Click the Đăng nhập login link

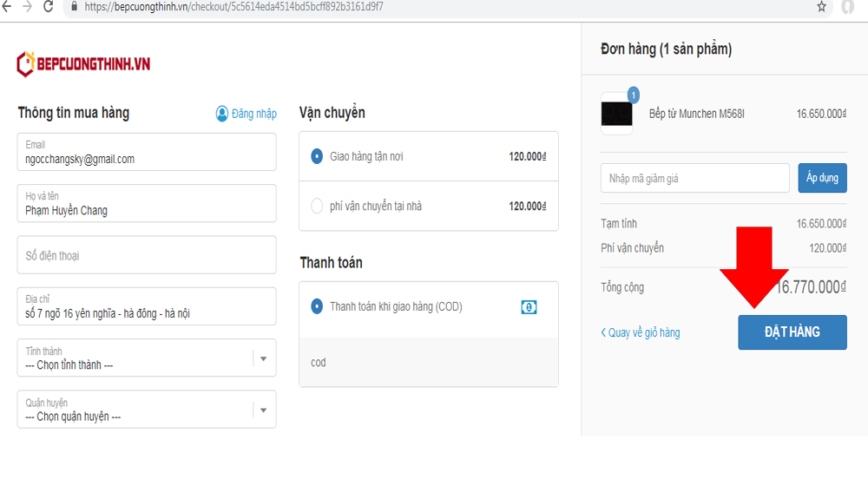pos(254,114)
